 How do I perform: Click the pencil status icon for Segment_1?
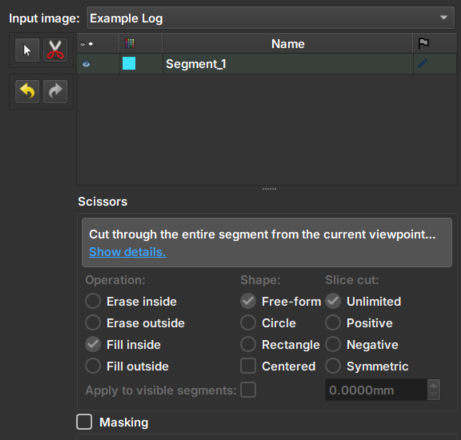click(422, 63)
